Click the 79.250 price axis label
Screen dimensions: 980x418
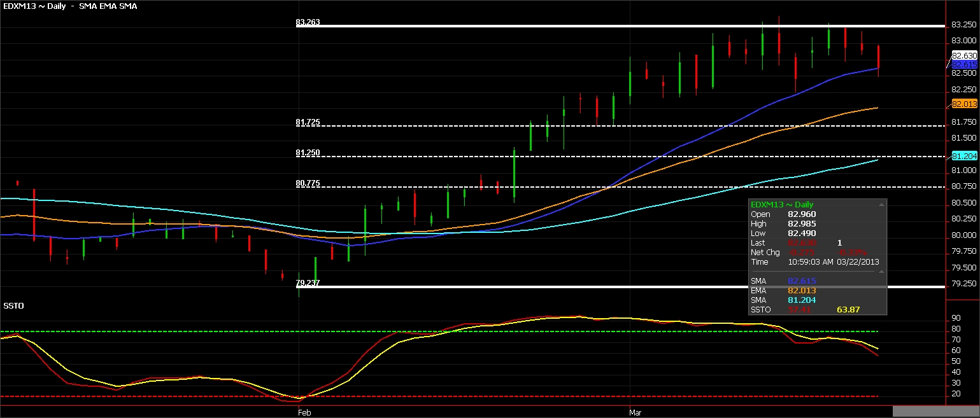(x=964, y=284)
